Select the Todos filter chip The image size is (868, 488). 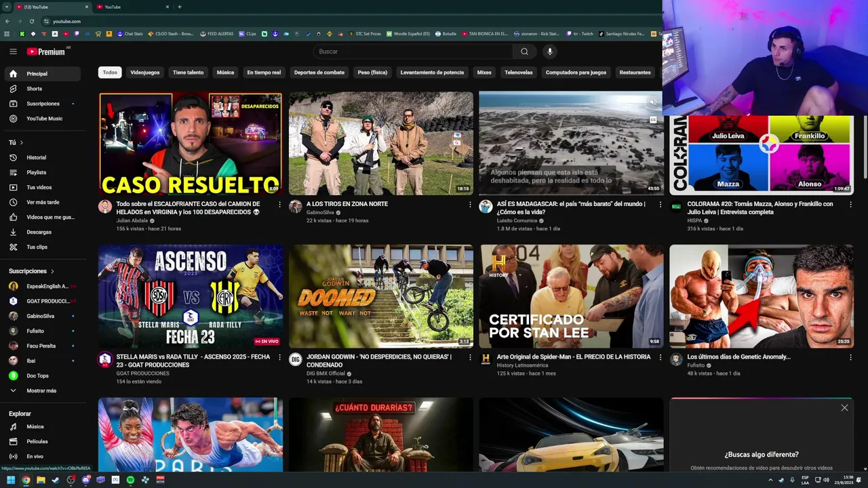(110, 73)
